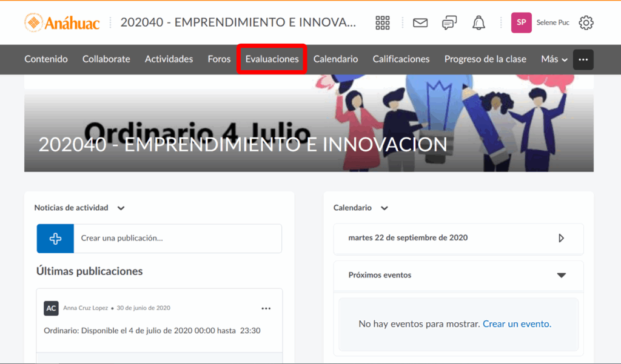Click the Crear un evento link
Image resolution: width=621 pixels, height=364 pixels.
[517, 324]
